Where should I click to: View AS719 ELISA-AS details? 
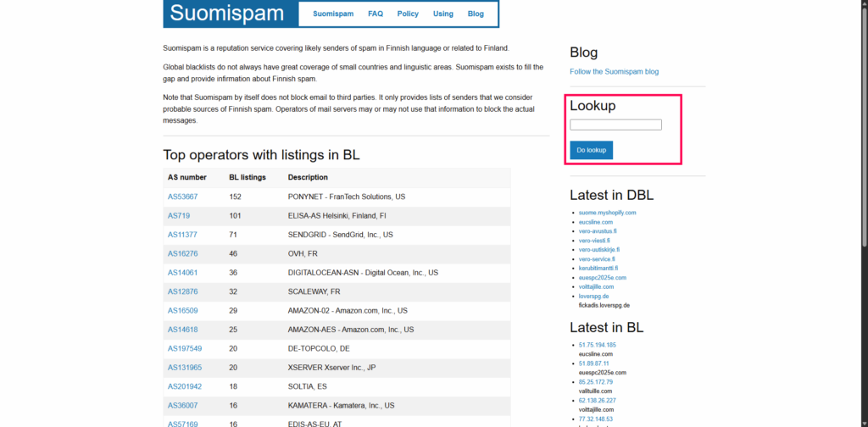[x=179, y=216]
